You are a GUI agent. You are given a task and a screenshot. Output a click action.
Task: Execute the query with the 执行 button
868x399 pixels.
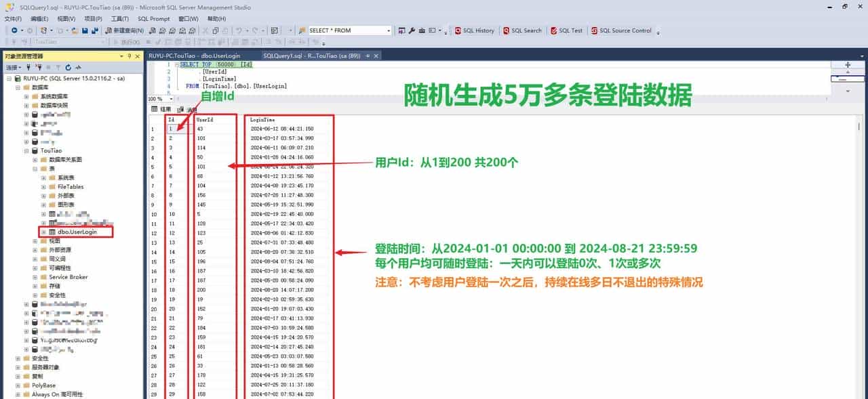129,41
